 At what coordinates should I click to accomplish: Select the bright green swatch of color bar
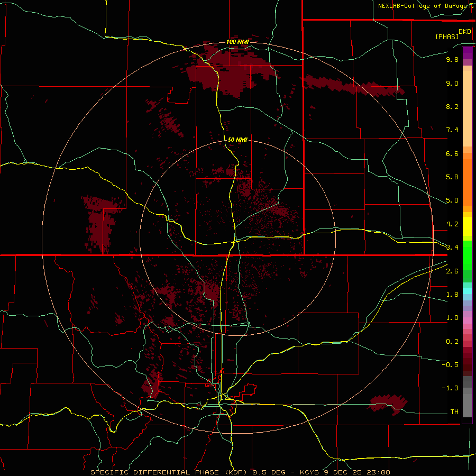click(467, 255)
